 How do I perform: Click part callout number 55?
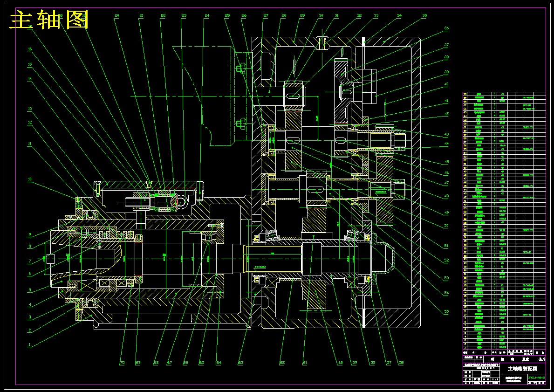tap(446, 312)
